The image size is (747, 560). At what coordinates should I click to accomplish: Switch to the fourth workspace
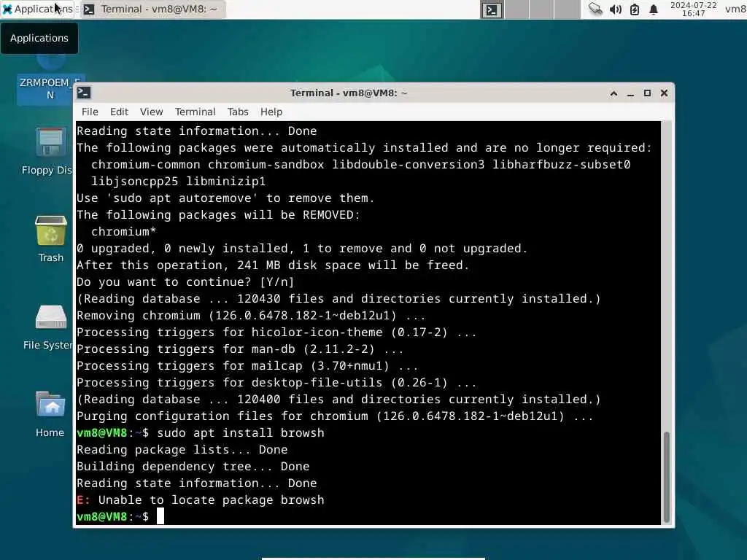pyautogui.click(x=568, y=9)
